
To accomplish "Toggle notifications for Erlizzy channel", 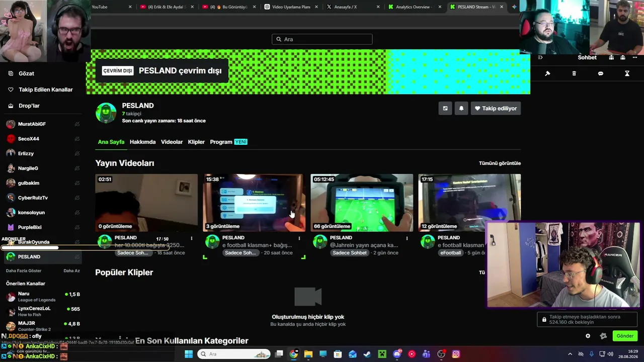I will [x=77, y=153].
